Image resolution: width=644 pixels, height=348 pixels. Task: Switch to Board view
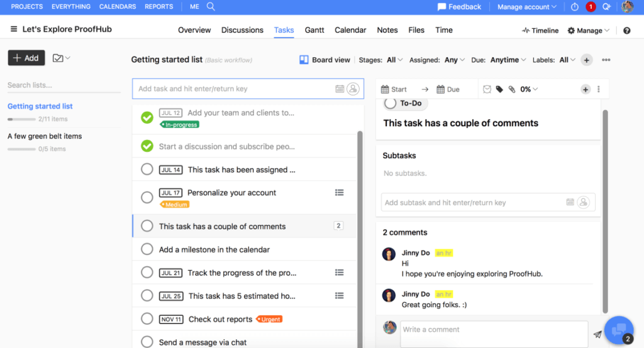point(325,60)
